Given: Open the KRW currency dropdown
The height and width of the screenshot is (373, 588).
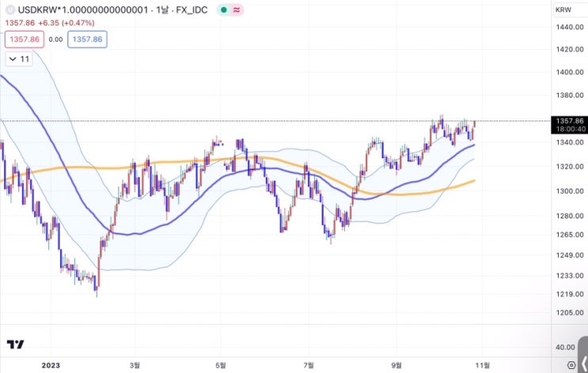Looking at the screenshot, I should pos(569,10).
